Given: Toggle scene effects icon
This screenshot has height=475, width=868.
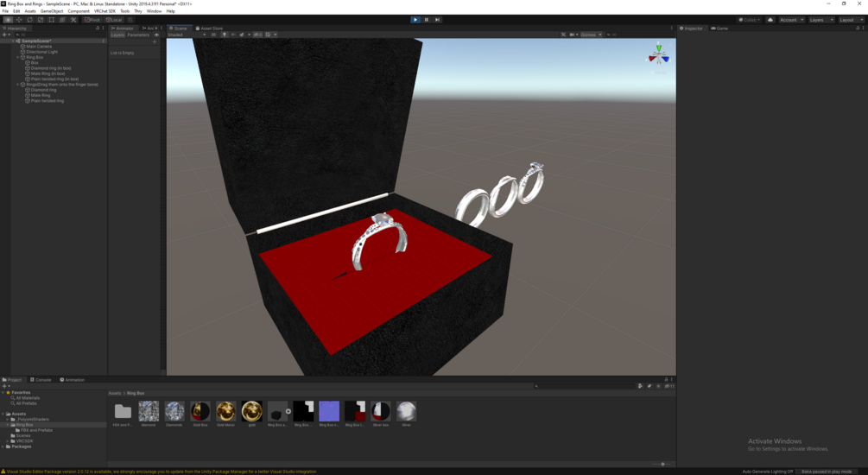Looking at the screenshot, I should (243, 35).
